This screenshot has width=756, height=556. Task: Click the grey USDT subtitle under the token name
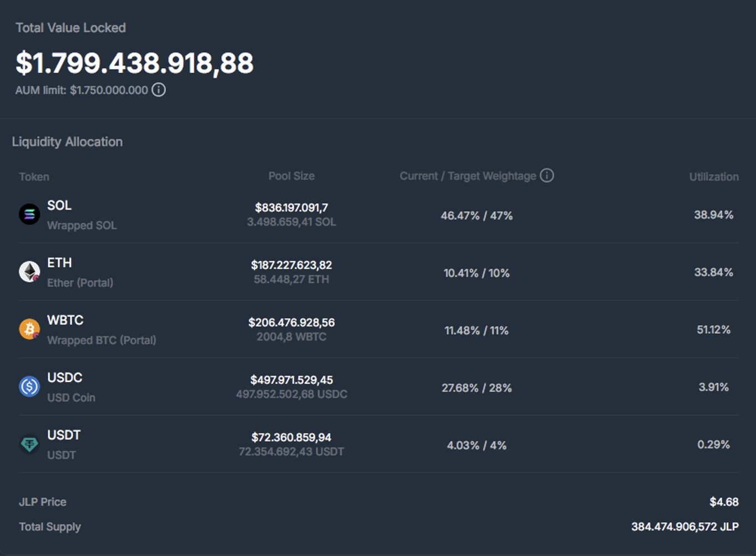coord(61,455)
